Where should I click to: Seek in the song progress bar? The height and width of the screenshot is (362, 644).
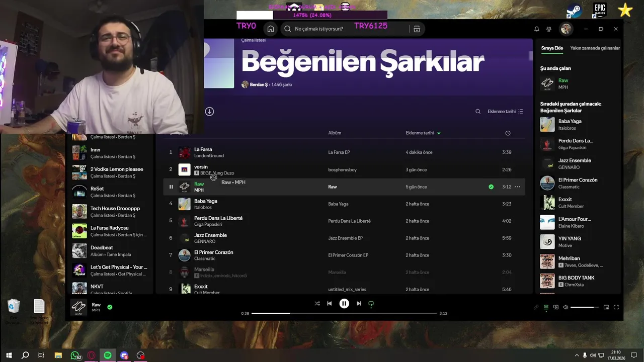344,313
